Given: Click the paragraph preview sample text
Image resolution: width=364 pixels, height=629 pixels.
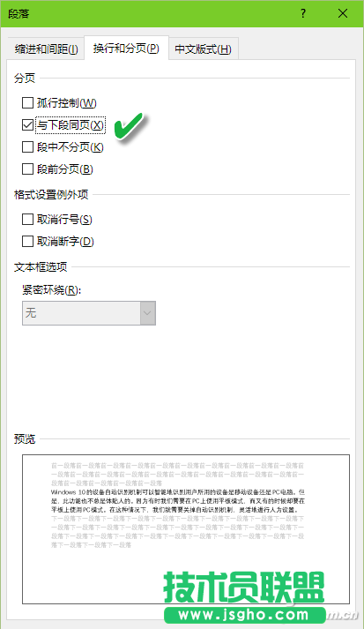Looking at the screenshot, I should [x=177, y=500].
